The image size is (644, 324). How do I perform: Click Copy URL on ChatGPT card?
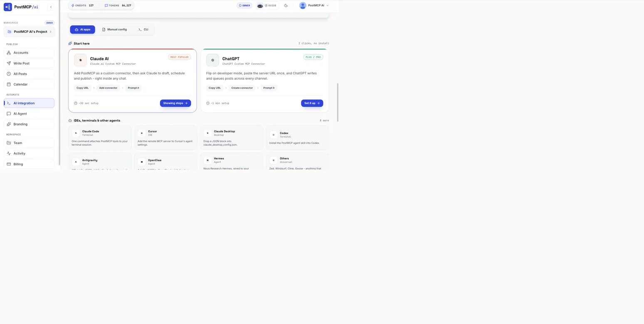(x=215, y=88)
